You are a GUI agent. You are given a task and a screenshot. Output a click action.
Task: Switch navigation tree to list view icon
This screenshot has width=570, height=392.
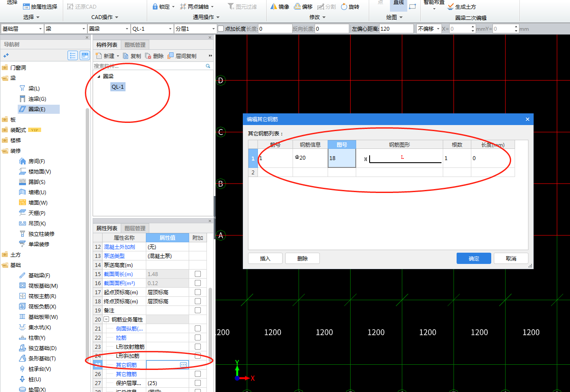pos(73,55)
